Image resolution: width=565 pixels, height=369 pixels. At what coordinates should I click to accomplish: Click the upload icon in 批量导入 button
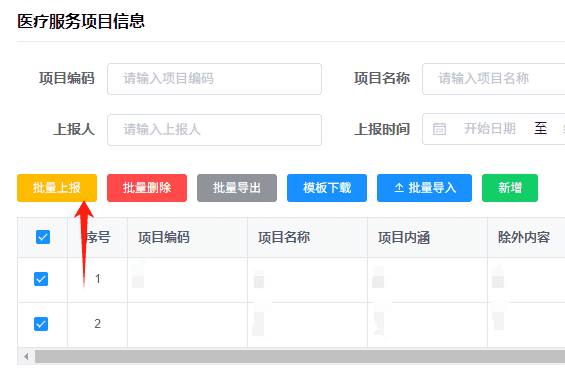click(399, 188)
